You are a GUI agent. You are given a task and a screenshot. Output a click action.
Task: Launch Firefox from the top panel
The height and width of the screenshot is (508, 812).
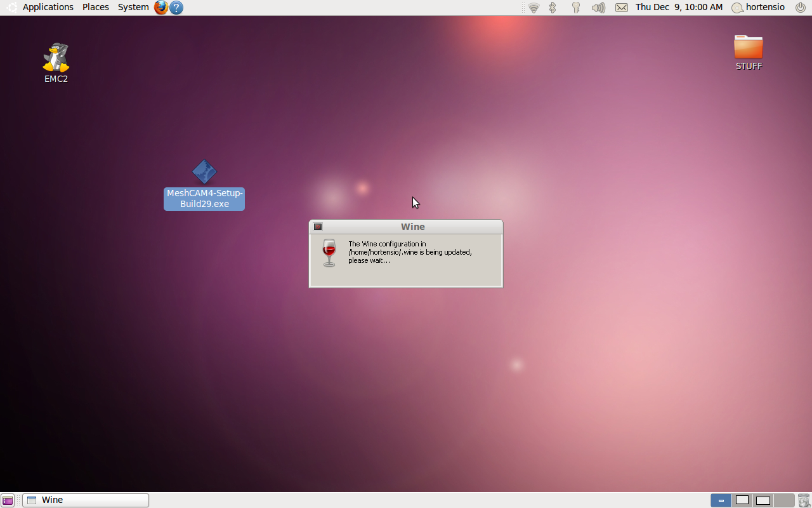coord(161,8)
